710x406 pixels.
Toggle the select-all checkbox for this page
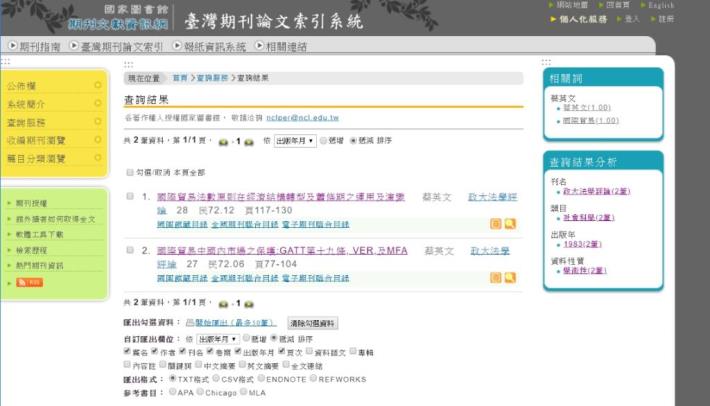130,172
